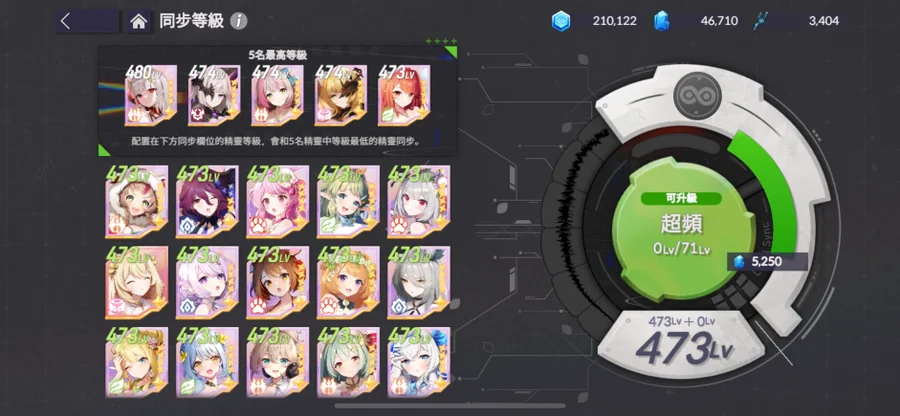Open the home screen via the house icon

point(138,22)
